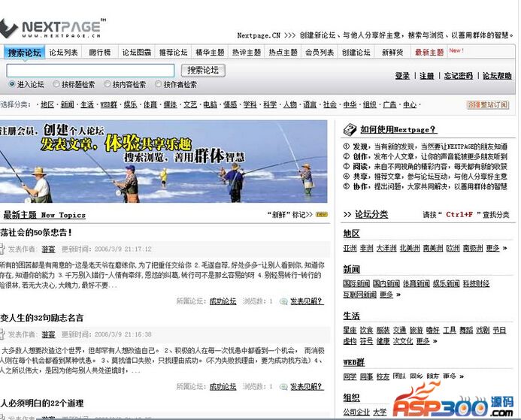Open the topic 荡社会的50条忠告!
Screen dimensions: 521x420
[36, 232]
